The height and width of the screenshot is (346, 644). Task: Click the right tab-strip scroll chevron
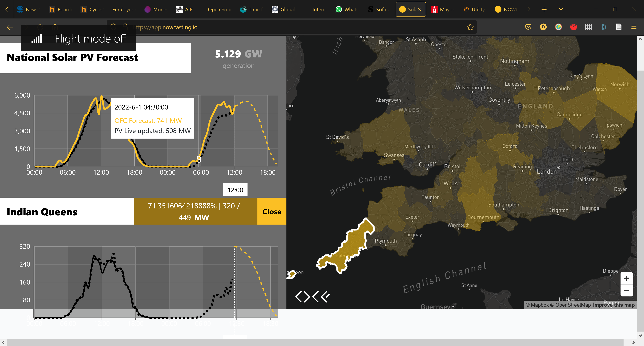click(x=529, y=9)
